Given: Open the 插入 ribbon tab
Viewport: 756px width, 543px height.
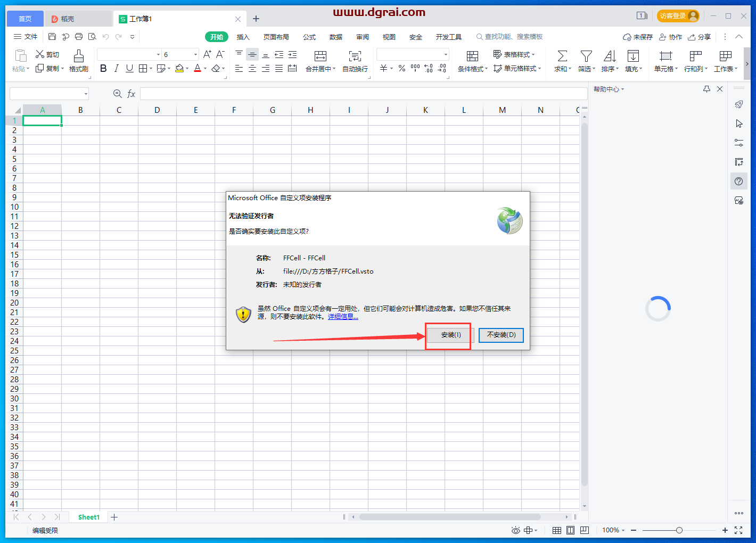Looking at the screenshot, I should click(243, 37).
